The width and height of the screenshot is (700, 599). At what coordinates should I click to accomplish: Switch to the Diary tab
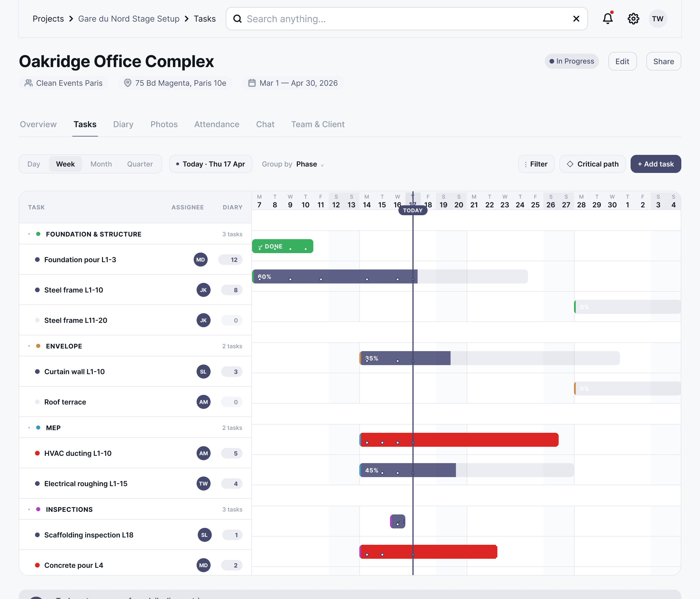(123, 124)
